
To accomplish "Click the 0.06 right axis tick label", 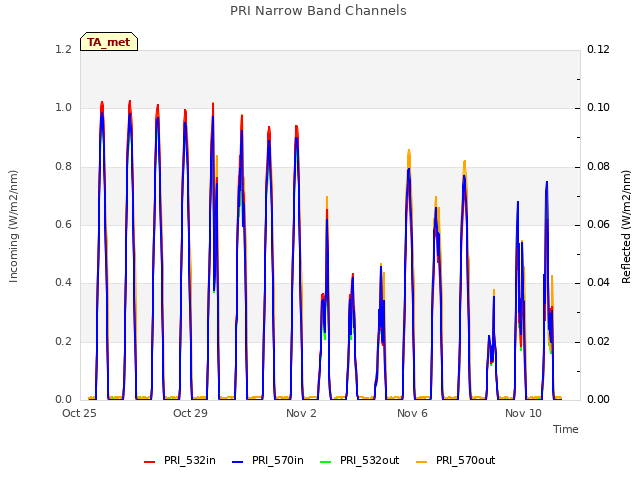I will click(598, 224).
